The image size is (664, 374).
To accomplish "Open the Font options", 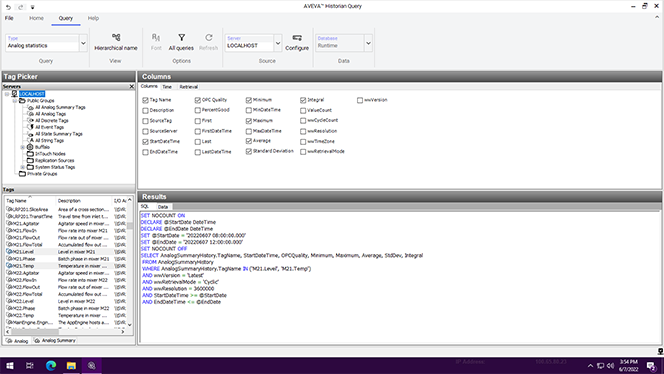I will [156, 42].
